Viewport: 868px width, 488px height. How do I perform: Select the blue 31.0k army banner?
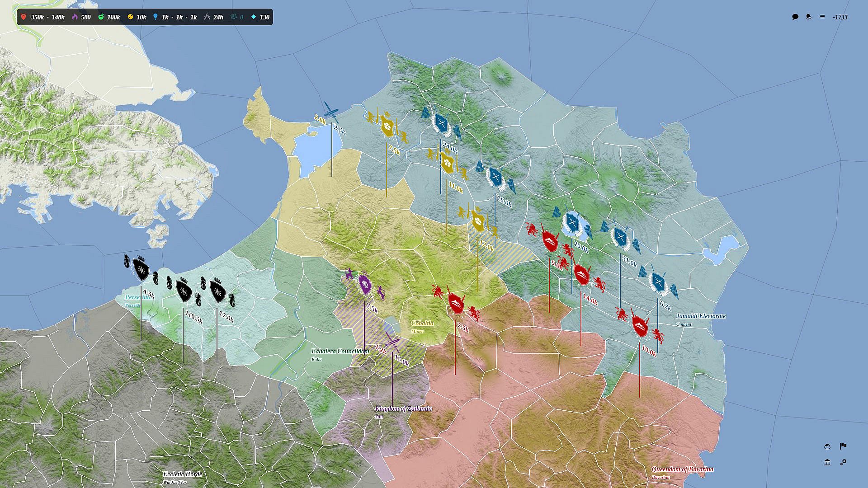[x=620, y=237]
